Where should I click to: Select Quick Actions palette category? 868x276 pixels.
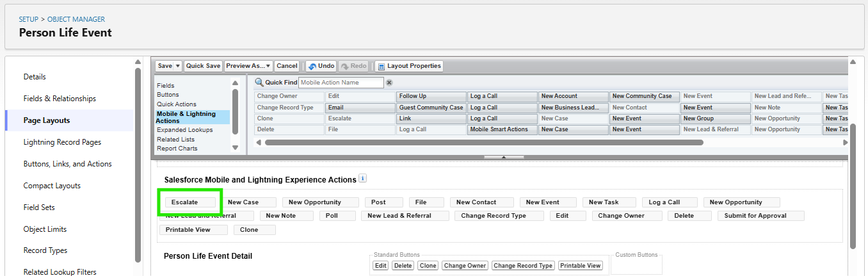(177, 104)
